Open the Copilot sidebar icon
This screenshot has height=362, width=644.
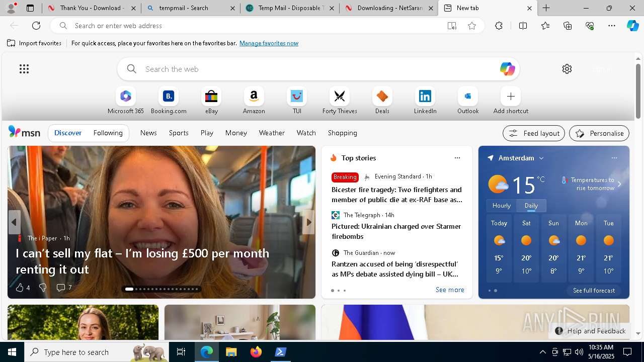click(632, 26)
